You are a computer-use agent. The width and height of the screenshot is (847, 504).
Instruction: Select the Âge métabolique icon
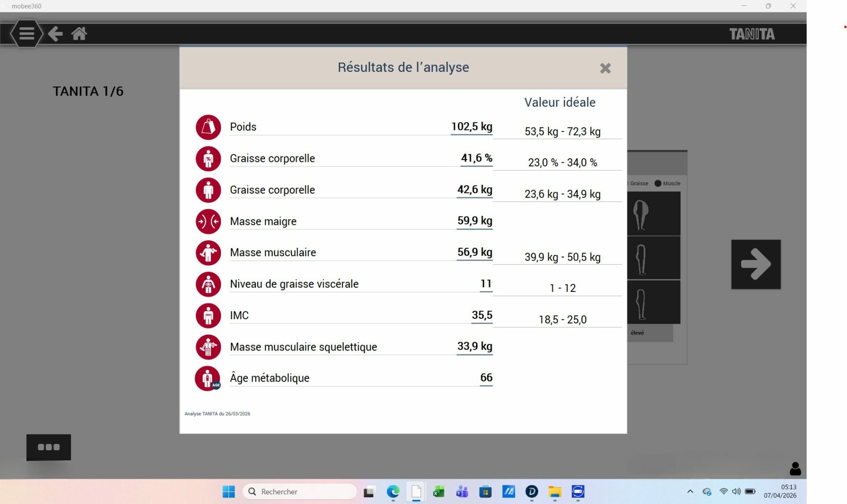208,378
